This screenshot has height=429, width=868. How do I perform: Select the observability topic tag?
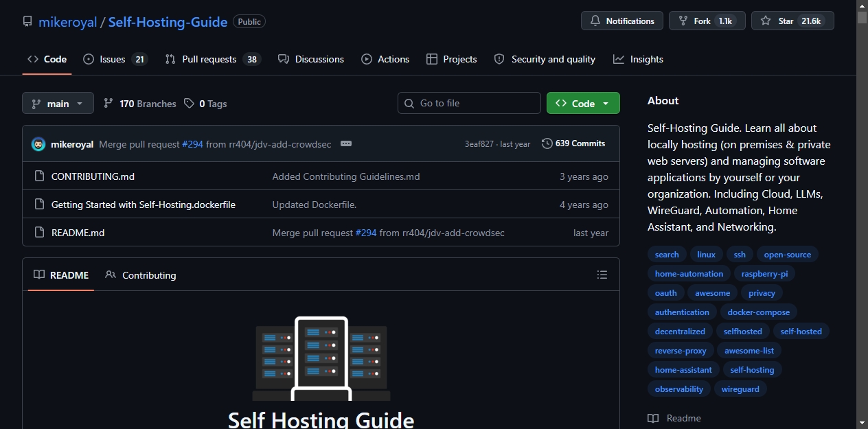click(679, 389)
